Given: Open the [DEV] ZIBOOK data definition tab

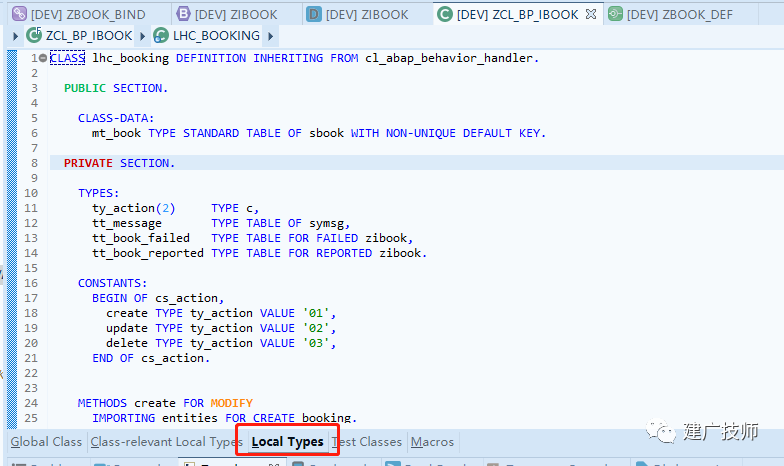Looking at the screenshot, I should tap(358, 14).
